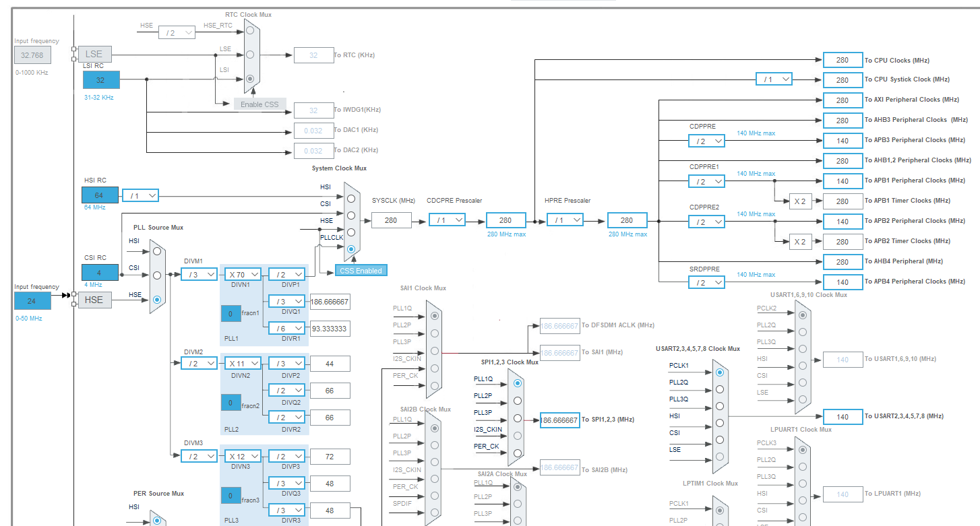
Task: Open the HPRE Prescaler divider dropdown
Action: (565, 220)
